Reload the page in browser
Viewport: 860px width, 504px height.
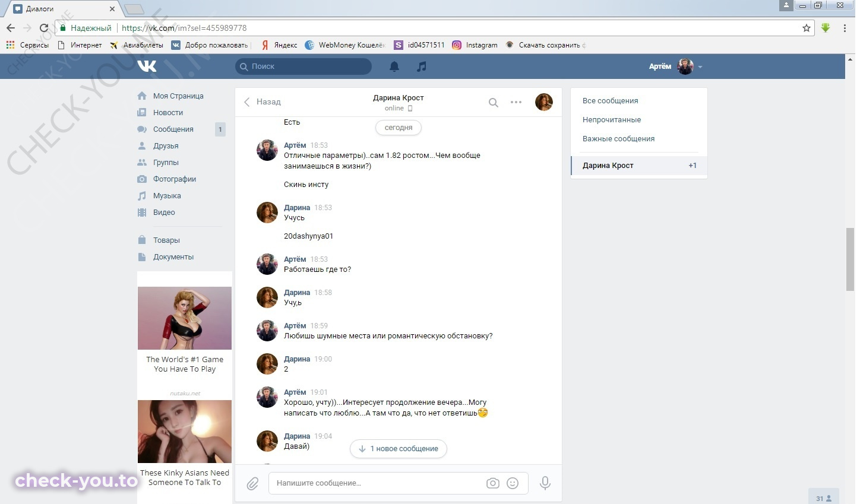44,28
